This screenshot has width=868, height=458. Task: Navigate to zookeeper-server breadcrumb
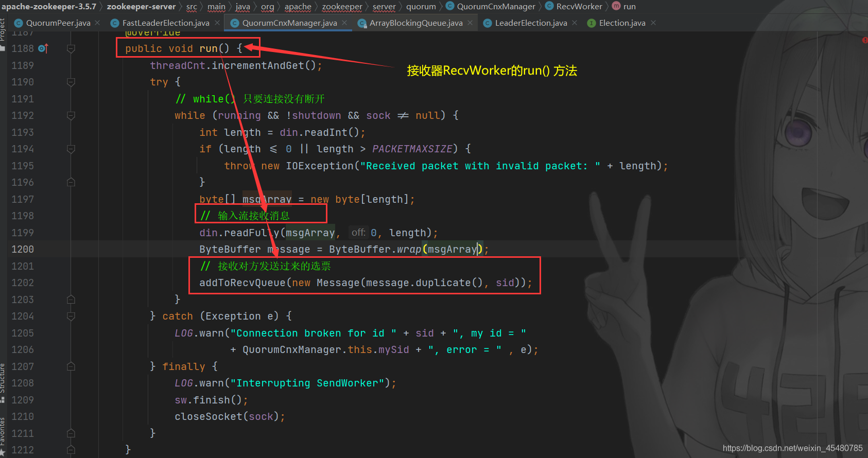(x=141, y=6)
